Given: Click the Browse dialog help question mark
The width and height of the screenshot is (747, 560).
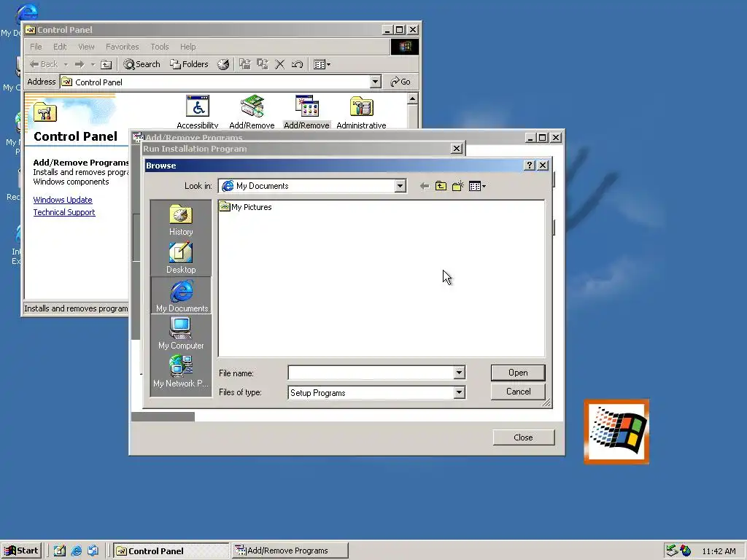Looking at the screenshot, I should coord(530,166).
